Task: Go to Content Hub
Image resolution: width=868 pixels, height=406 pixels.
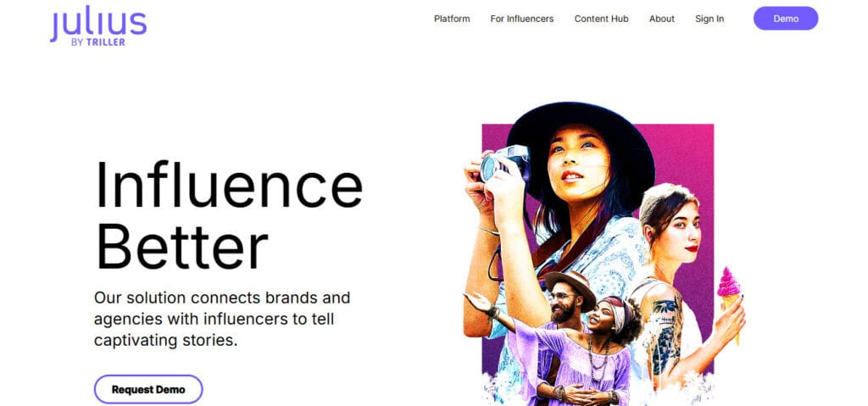Action: click(601, 19)
